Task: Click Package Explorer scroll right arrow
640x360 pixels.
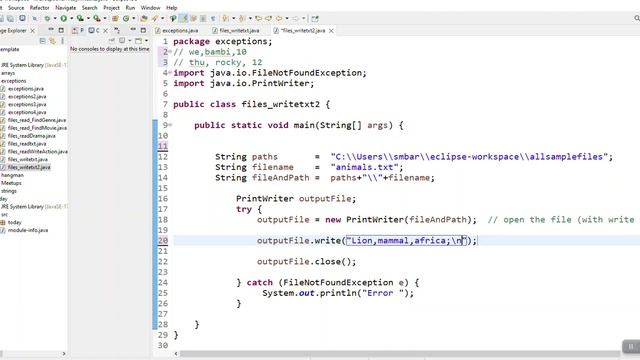Action: (64, 354)
